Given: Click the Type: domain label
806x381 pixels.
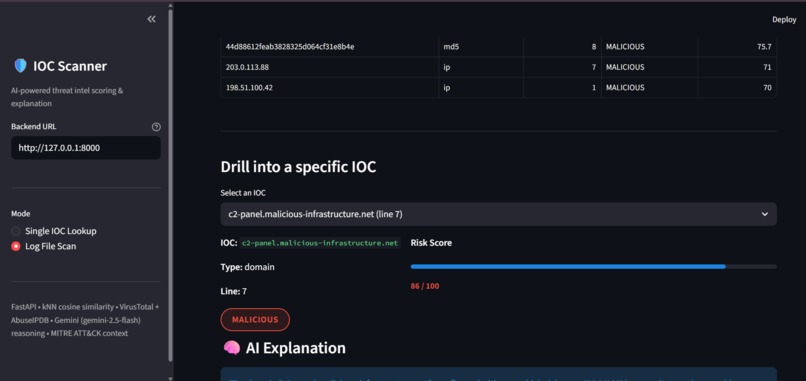Looking at the screenshot, I should pos(247,267).
